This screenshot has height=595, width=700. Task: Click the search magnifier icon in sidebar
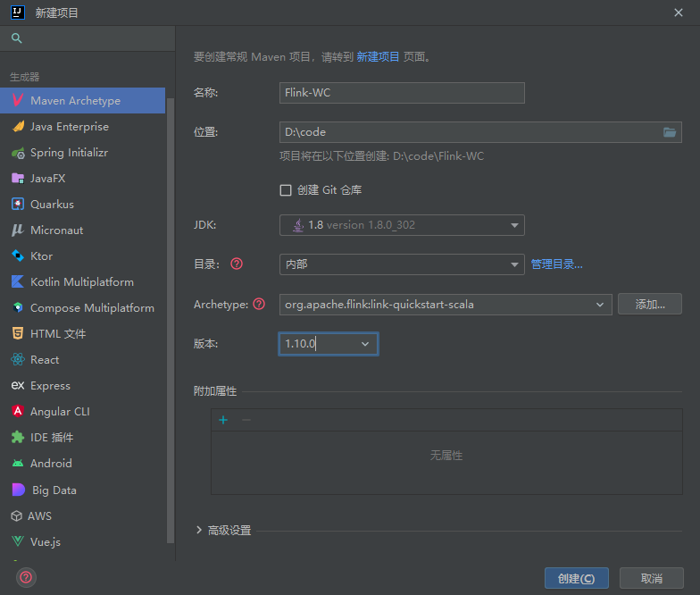click(16, 38)
